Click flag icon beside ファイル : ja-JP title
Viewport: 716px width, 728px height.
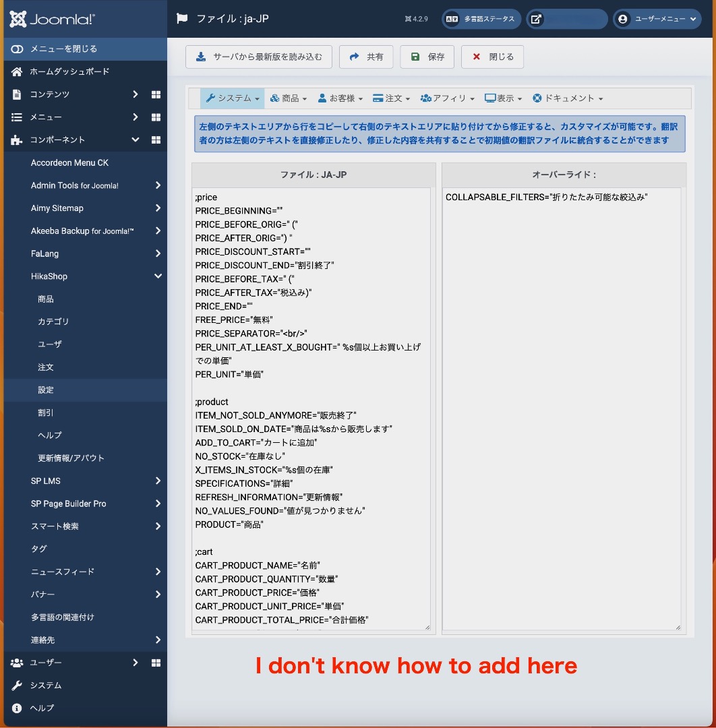pyautogui.click(x=182, y=19)
